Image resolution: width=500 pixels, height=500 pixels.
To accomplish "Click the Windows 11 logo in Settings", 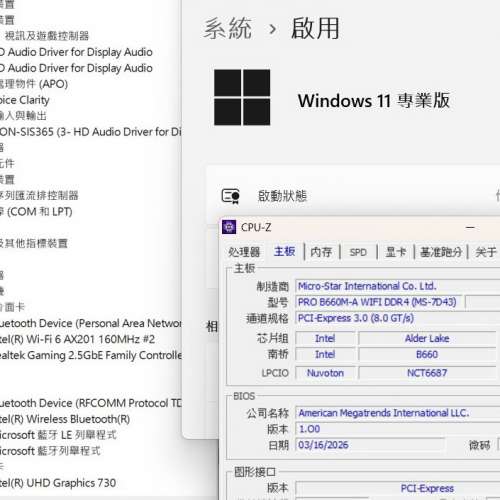I will [242, 97].
